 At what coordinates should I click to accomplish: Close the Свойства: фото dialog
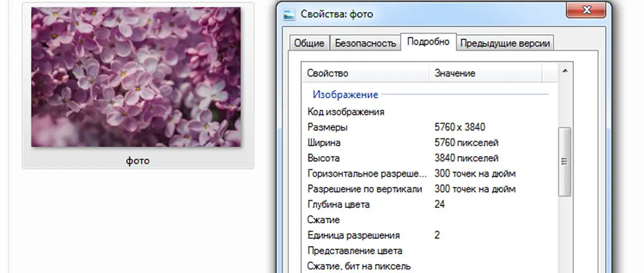tap(586, 10)
